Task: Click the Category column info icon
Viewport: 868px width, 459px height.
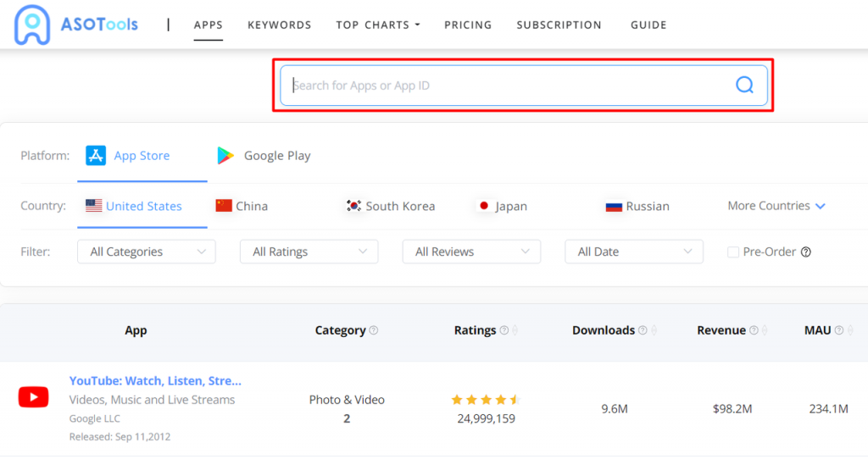Action: [374, 330]
